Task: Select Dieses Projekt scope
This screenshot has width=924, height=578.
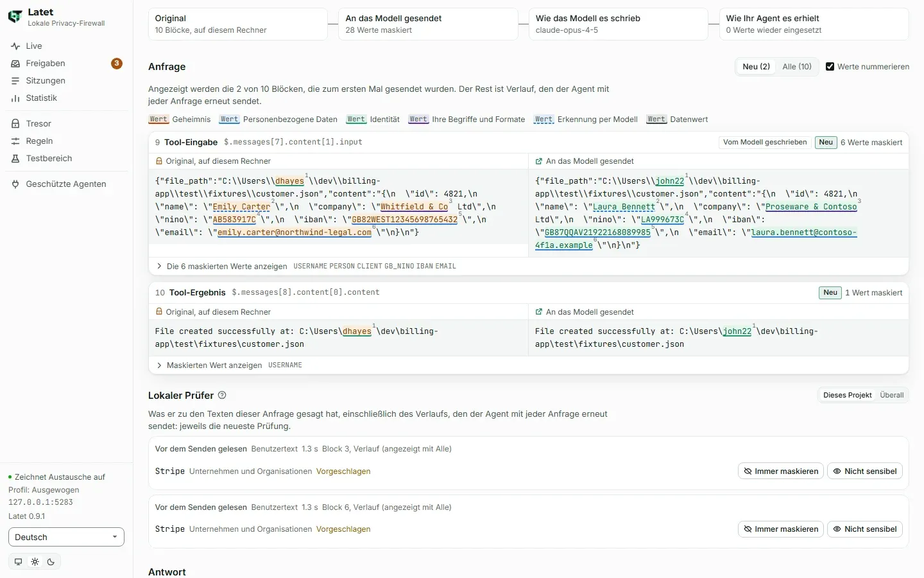Action: [x=847, y=396]
